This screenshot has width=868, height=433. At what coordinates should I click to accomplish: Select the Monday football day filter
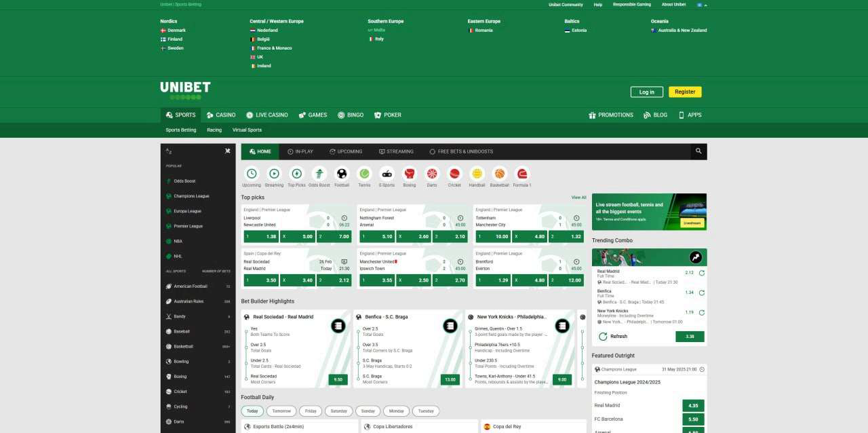[x=397, y=411]
